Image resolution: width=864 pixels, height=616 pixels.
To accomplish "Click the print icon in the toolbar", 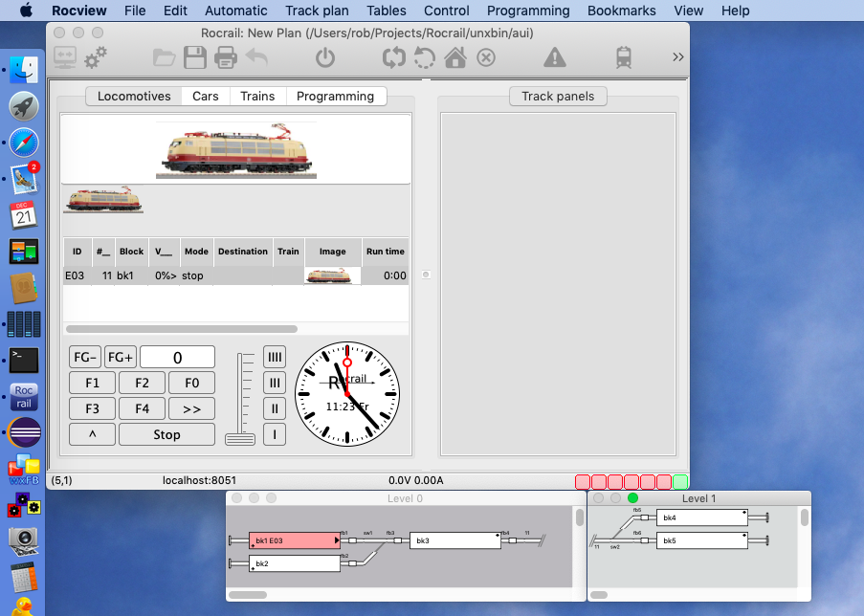I will [x=225, y=58].
